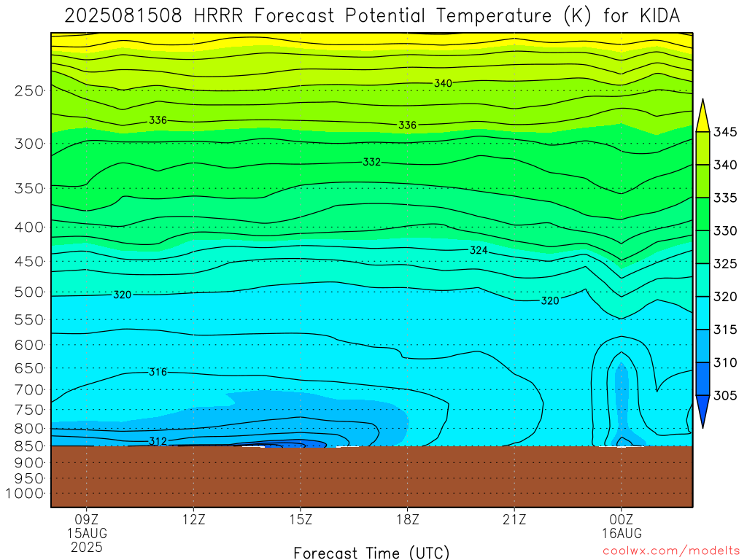
Task: Click the yellow top arrow of the legend
Action: pos(703,117)
